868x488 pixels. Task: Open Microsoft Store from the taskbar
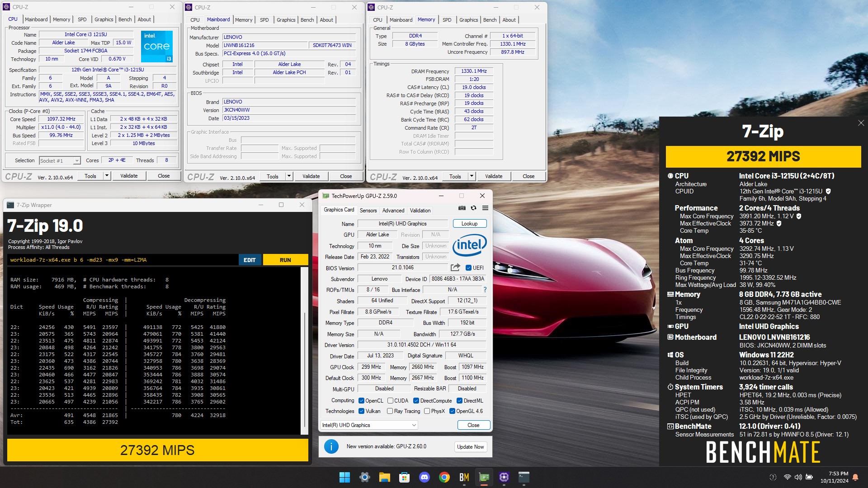pos(405,477)
